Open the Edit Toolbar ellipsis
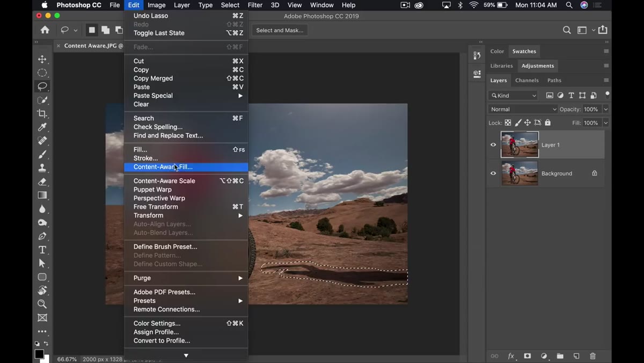Image resolution: width=644 pixels, height=363 pixels. pos(42,331)
